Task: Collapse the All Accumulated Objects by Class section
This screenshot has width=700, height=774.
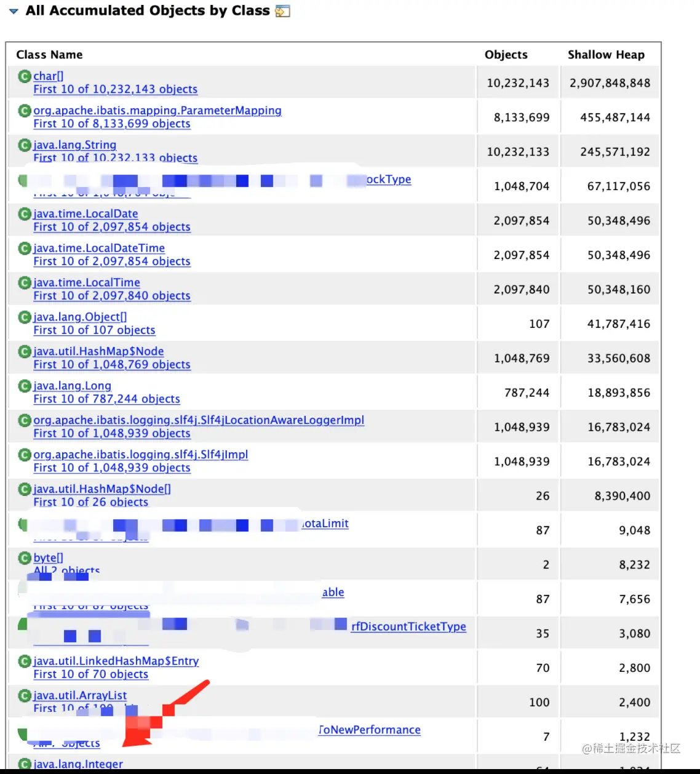Action: pyautogui.click(x=14, y=11)
